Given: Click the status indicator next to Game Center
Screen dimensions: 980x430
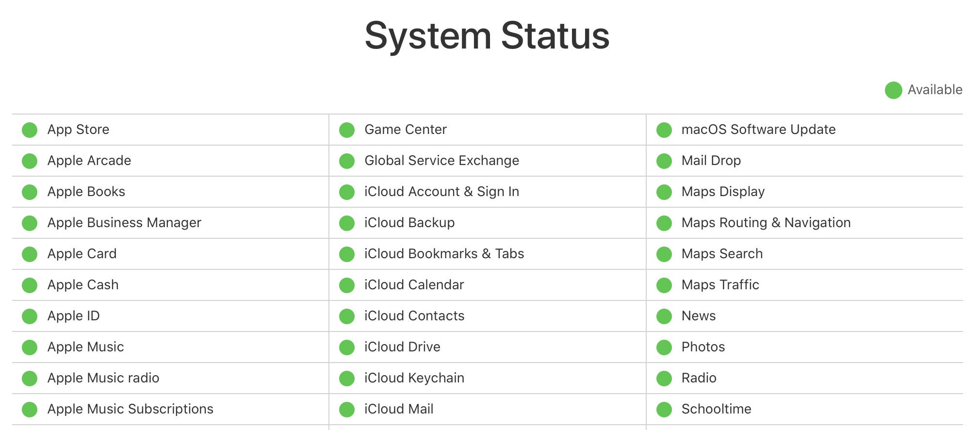Looking at the screenshot, I should coord(347,130).
